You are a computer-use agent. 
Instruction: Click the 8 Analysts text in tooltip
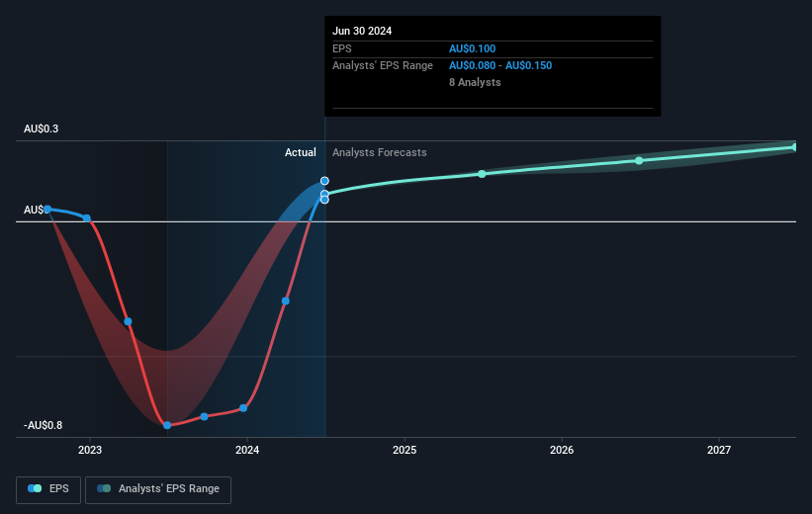tap(475, 82)
